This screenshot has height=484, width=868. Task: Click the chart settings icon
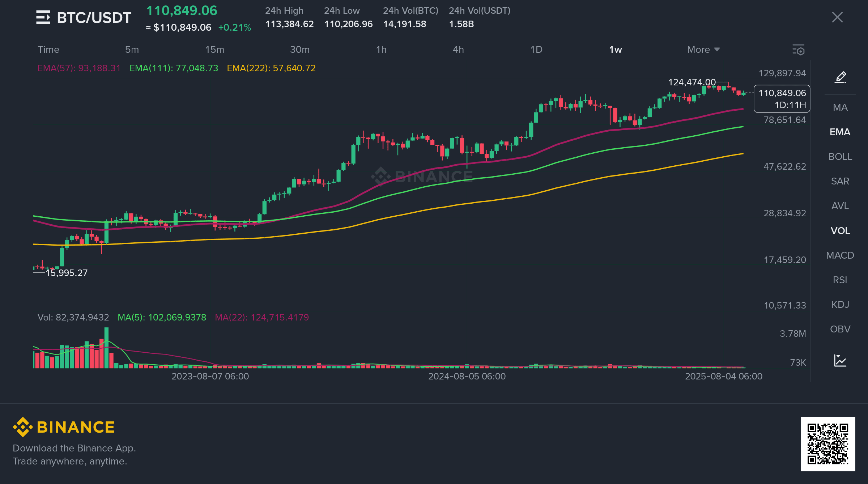coord(798,50)
